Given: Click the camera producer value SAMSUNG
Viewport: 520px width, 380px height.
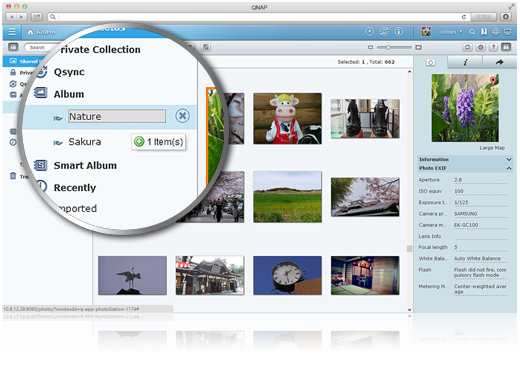Looking at the screenshot, I should 466,214.
